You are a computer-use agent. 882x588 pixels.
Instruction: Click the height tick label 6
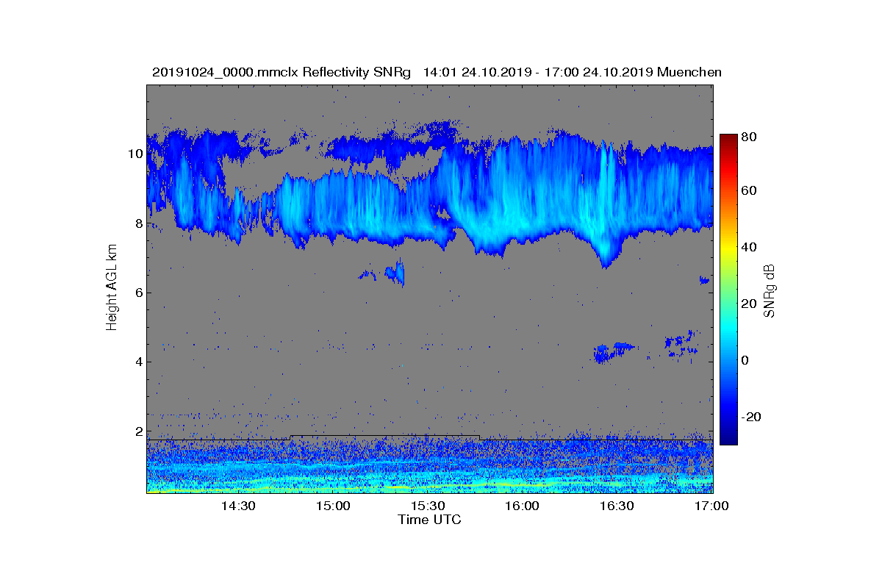point(138,293)
